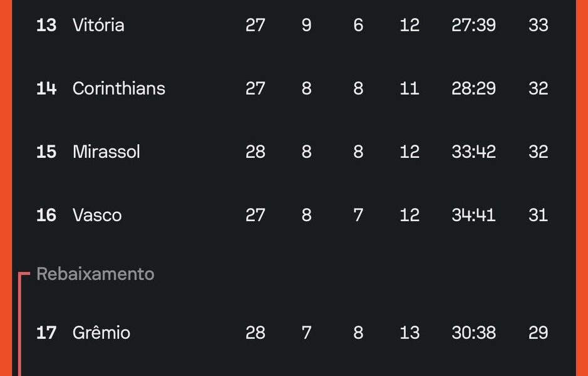The width and height of the screenshot is (588, 376).
Task: Click Corinthians' goal ratio 28:29
Action: 473,88
